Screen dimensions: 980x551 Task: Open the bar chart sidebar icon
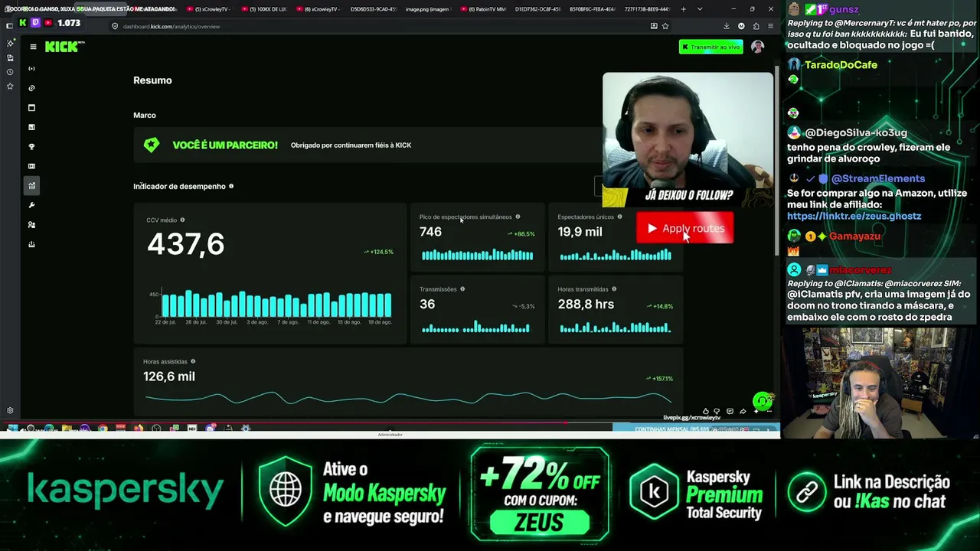coord(31,127)
